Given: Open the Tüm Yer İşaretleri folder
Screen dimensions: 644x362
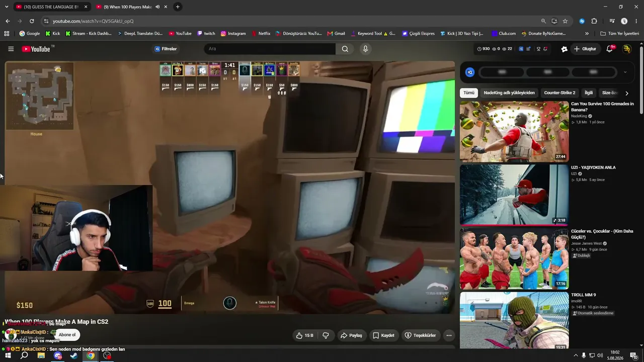Looking at the screenshot, I should (619, 34).
